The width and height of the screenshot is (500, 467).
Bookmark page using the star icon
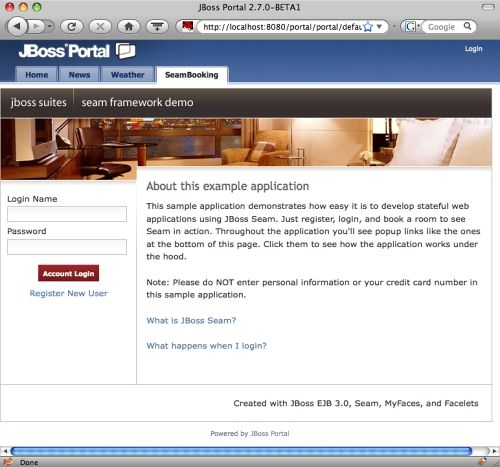click(x=368, y=27)
